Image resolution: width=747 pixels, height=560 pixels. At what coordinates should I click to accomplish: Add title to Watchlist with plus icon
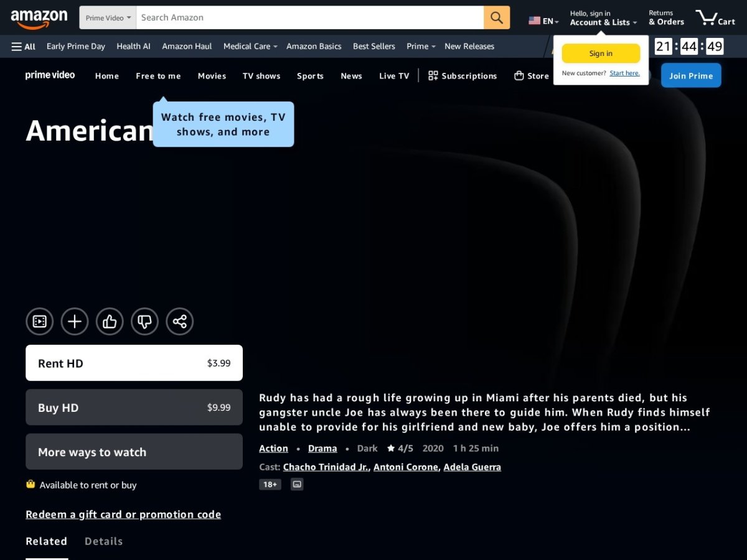click(75, 322)
